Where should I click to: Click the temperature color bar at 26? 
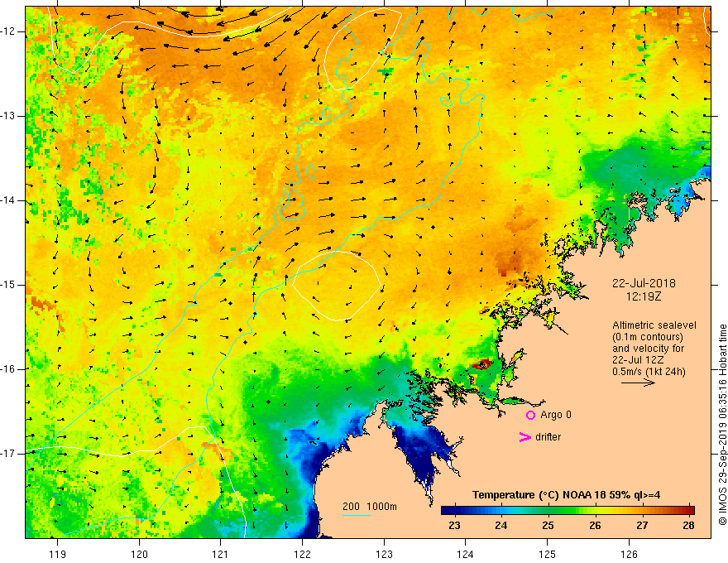tap(595, 510)
